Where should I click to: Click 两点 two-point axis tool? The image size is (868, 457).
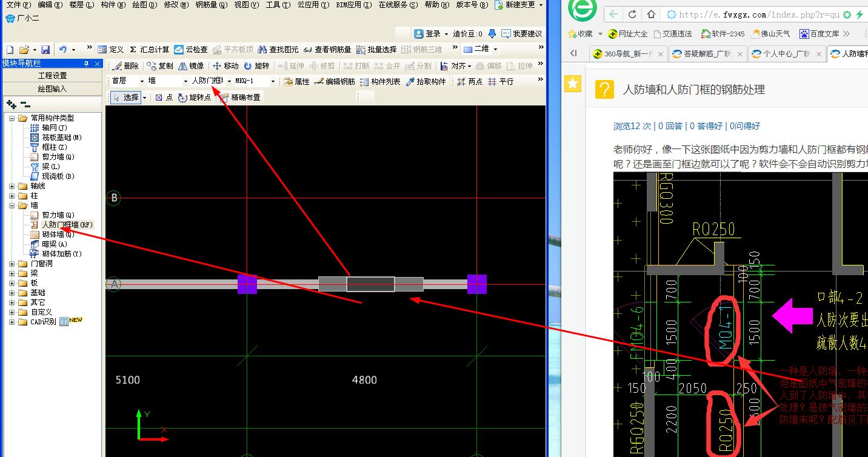pos(470,81)
